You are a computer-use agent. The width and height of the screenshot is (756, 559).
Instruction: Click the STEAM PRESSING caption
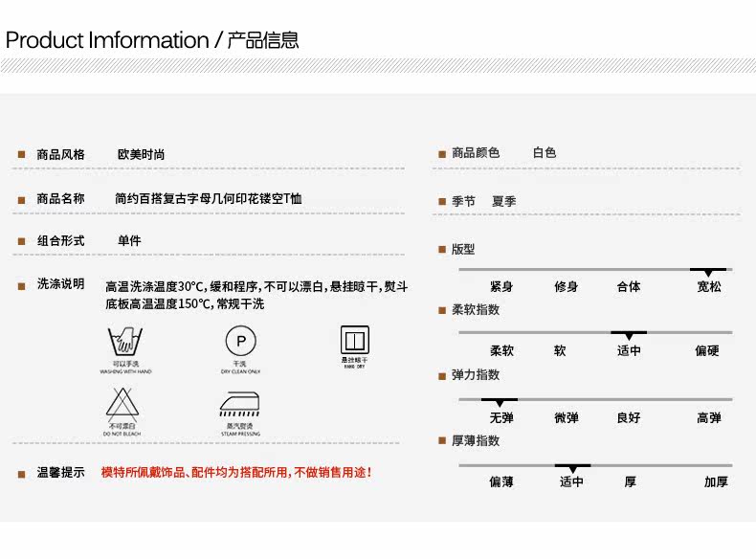coord(240,434)
